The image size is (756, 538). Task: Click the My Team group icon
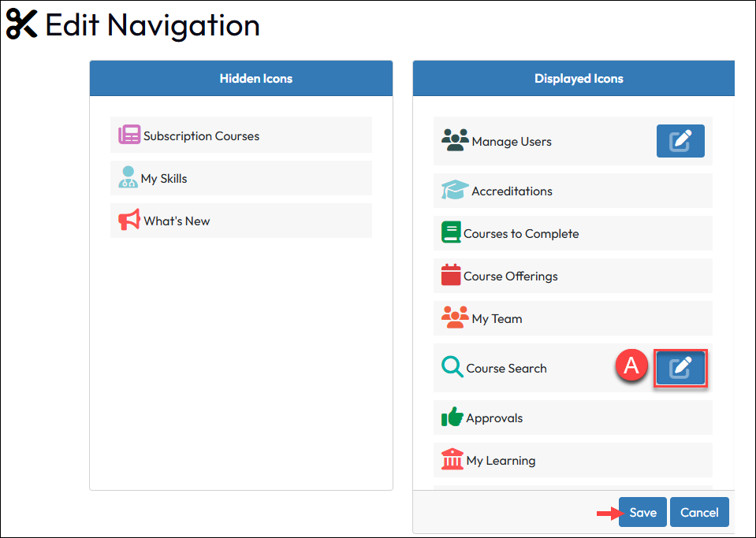tap(455, 317)
